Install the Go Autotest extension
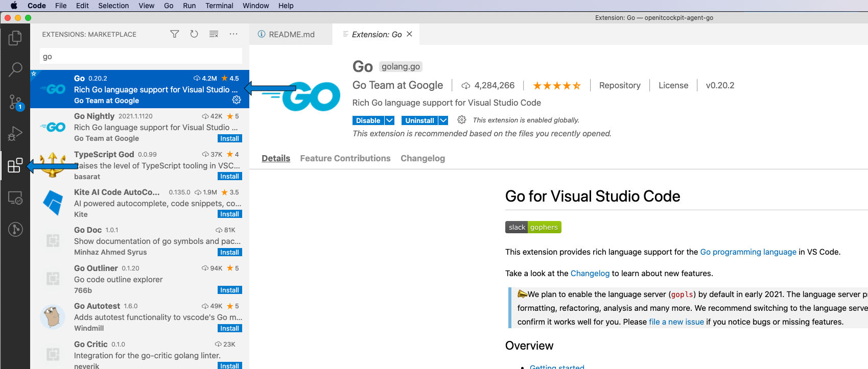868x369 pixels. tap(229, 328)
